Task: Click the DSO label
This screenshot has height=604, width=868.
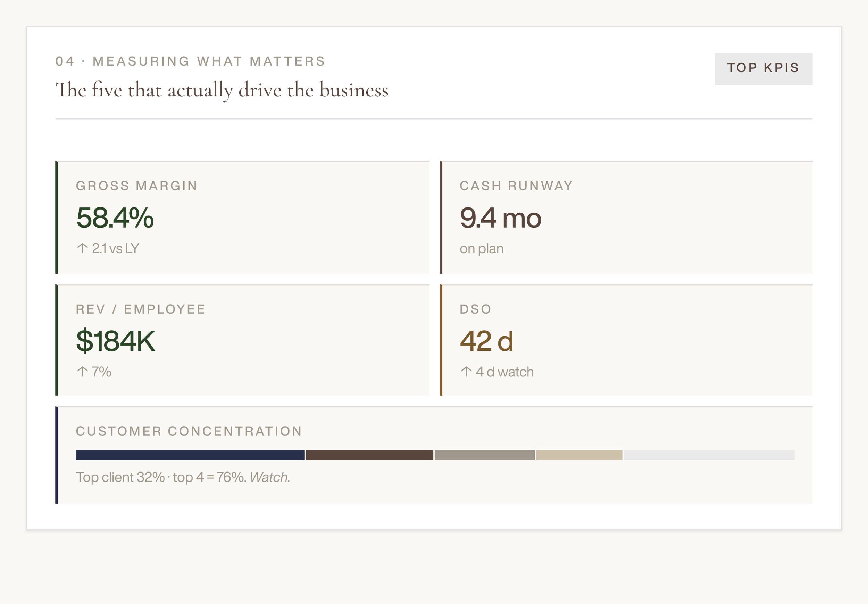Action: coord(476,309)
